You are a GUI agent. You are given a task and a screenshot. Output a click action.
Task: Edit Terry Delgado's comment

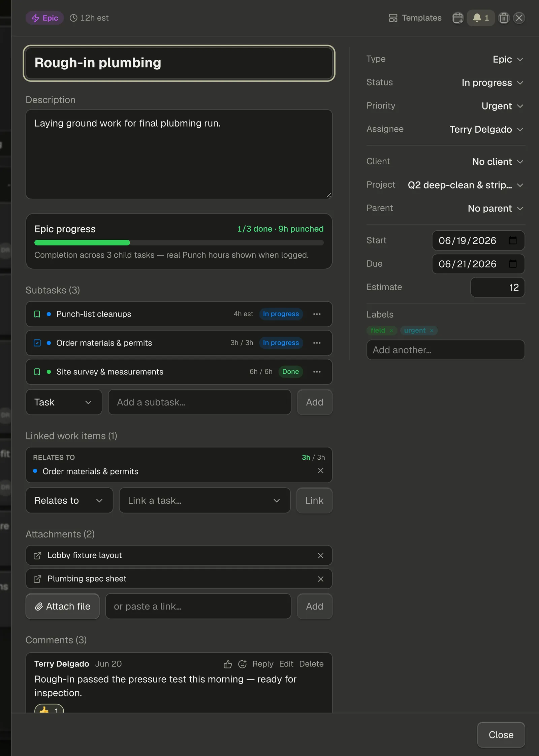click(x=286, y=664)
